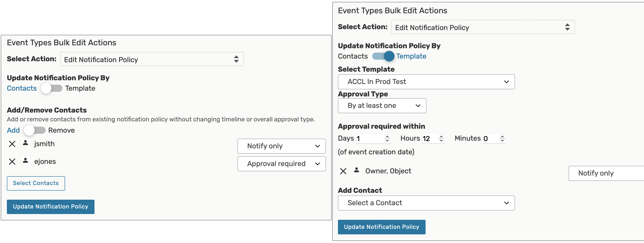Remove Owner, Object contact X icon
Image resolution: width=644 pixels, height=243 pixels.
[x=343, y=171]
